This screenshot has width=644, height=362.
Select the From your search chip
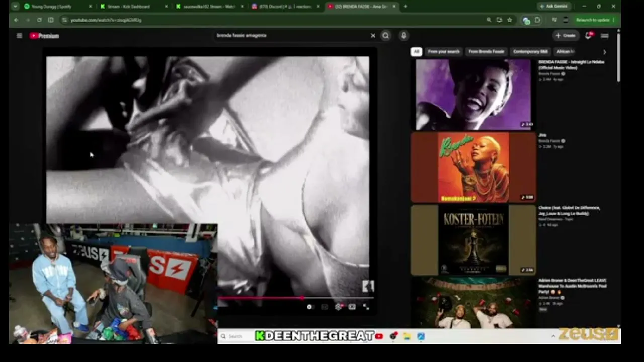pos(443,51)
